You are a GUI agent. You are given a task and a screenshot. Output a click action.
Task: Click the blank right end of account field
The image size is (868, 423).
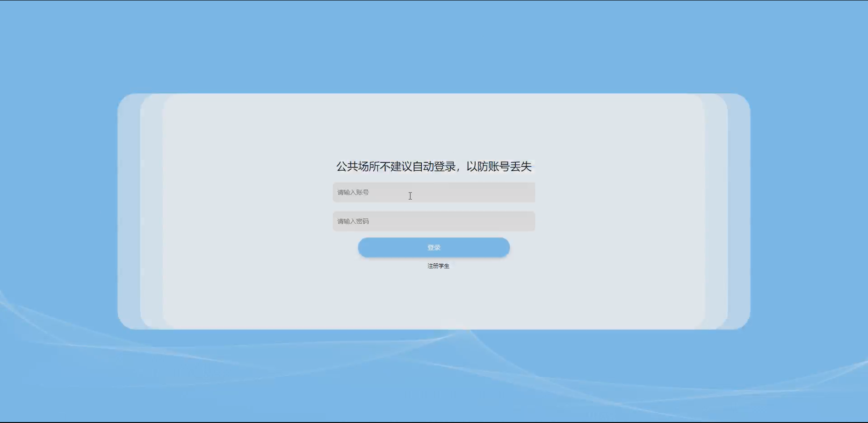(499, 192)
